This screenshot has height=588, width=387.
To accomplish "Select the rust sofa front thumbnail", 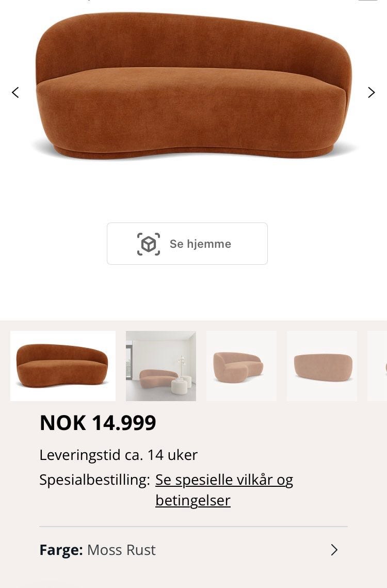I will tap(62, 366).
